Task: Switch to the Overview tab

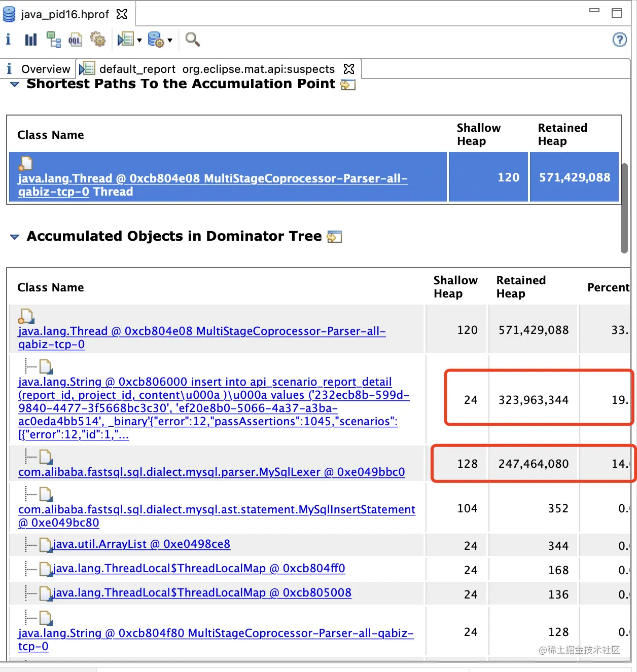Action: point(39,69)
